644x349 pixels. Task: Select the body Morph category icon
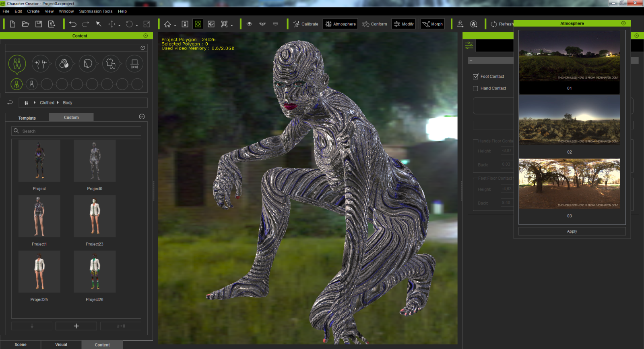click(41, 64)
